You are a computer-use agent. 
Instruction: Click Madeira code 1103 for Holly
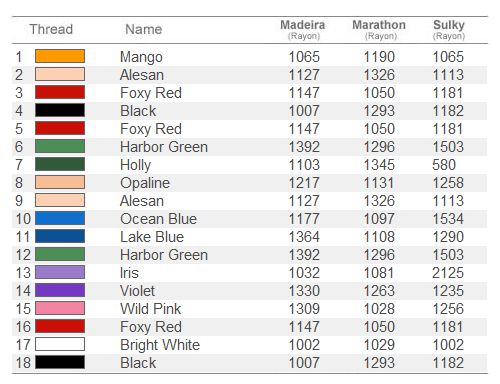click(x=304, y=165)
